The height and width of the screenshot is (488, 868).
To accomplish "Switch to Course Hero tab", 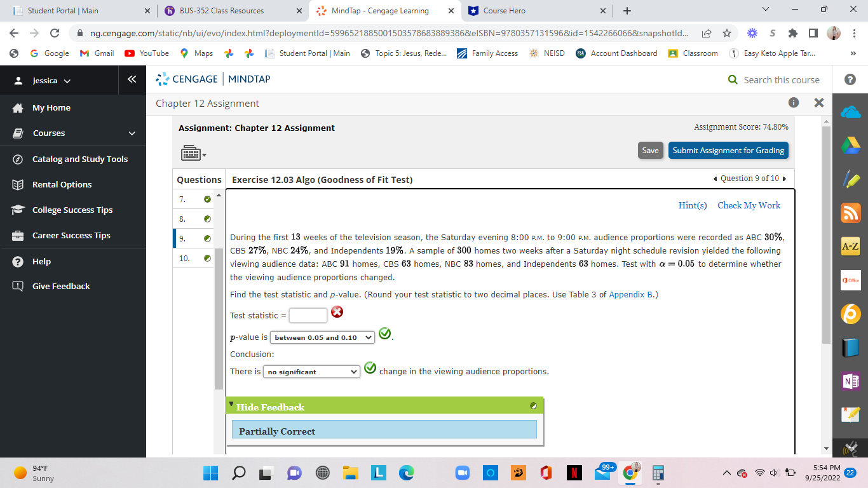I will point(536,11).
